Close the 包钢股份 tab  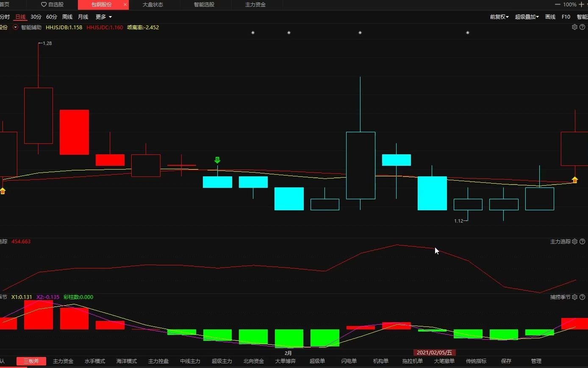125,5
